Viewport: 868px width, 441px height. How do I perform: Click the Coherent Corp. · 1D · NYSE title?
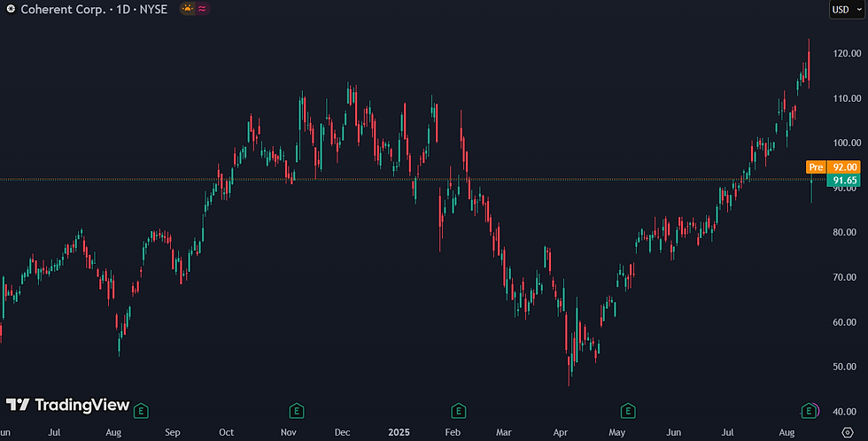point(94,10)
